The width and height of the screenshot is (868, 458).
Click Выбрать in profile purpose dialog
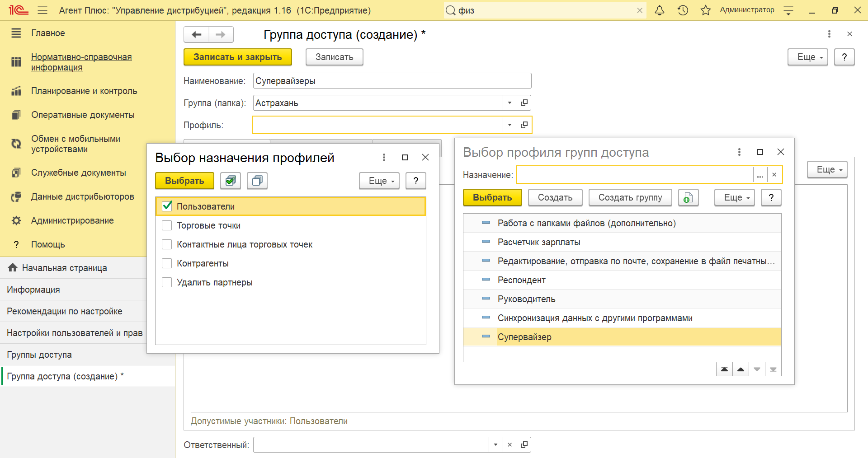184,181
